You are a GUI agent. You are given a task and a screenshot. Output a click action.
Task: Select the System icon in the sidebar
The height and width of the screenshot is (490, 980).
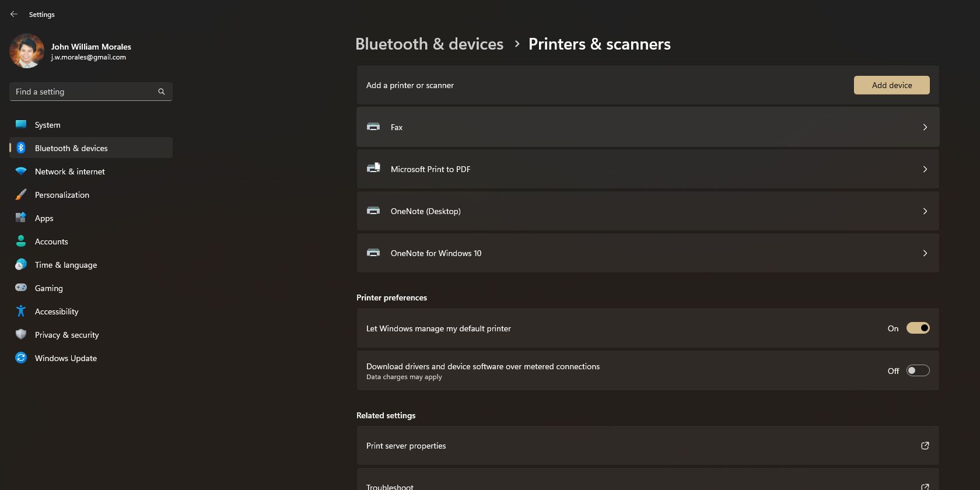(21, 124)
